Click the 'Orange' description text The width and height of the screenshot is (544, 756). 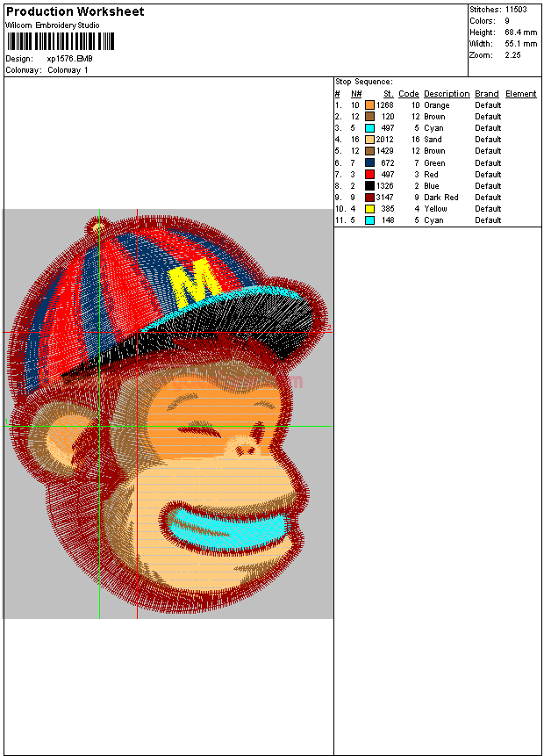point(437,105)
